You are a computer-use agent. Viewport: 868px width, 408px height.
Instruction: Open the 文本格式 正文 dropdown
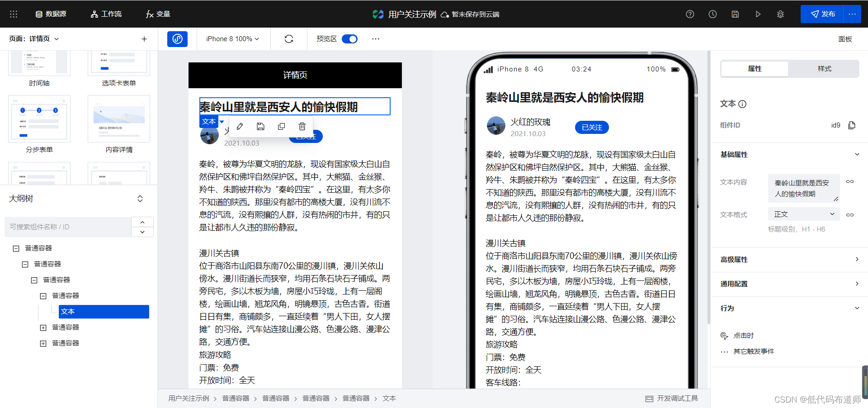point(804,214)
